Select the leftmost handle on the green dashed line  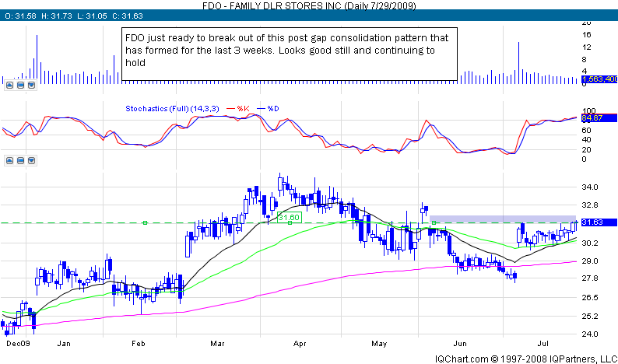145,223
